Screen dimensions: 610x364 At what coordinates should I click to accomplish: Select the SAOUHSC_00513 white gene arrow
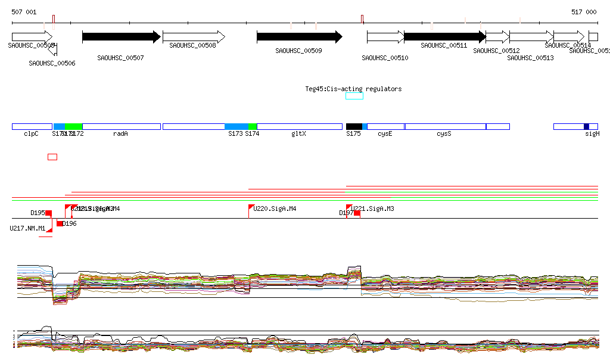click(531, 37)
